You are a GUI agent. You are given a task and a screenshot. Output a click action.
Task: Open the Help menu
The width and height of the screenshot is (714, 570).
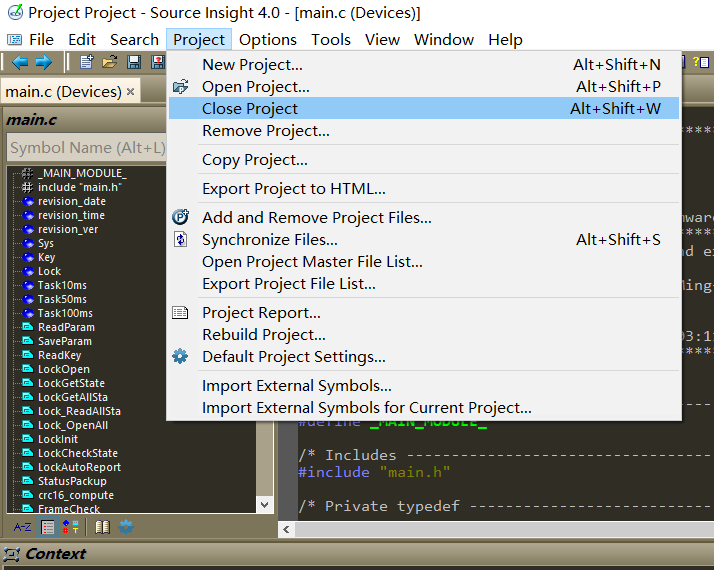coord(505,40)
